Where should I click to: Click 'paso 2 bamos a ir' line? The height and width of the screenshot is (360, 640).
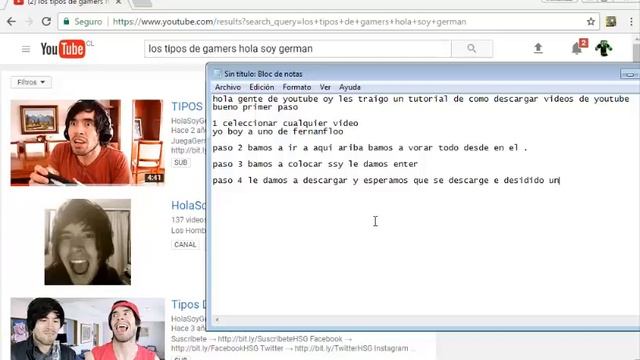(370, 148)
